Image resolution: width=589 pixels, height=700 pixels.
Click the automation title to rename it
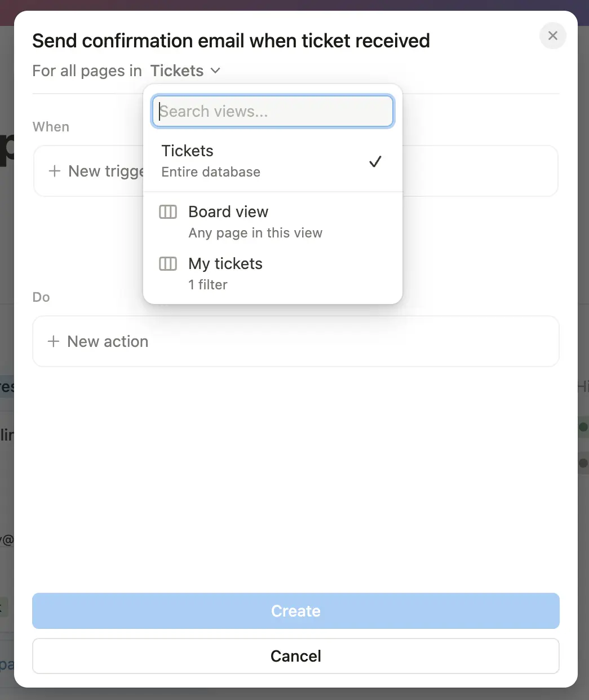tap(231, 41)
